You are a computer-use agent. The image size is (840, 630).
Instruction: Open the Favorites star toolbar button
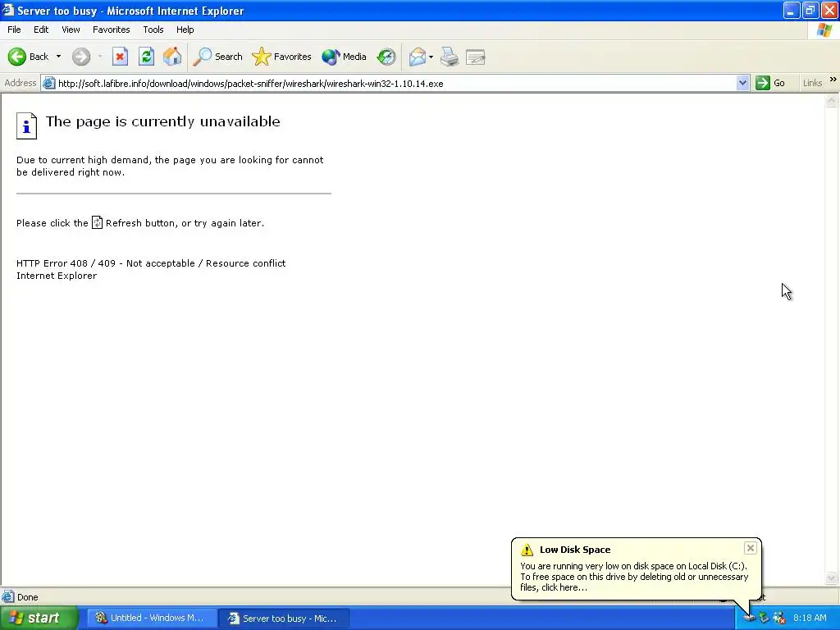pyautogui.click(x=282, y=57)
